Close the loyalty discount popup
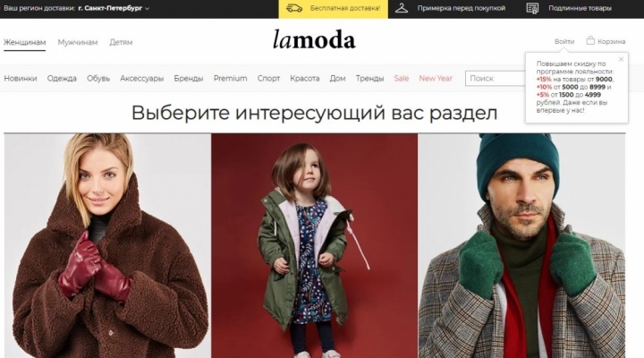Viewport: 644px width, 358px height. 621,59
